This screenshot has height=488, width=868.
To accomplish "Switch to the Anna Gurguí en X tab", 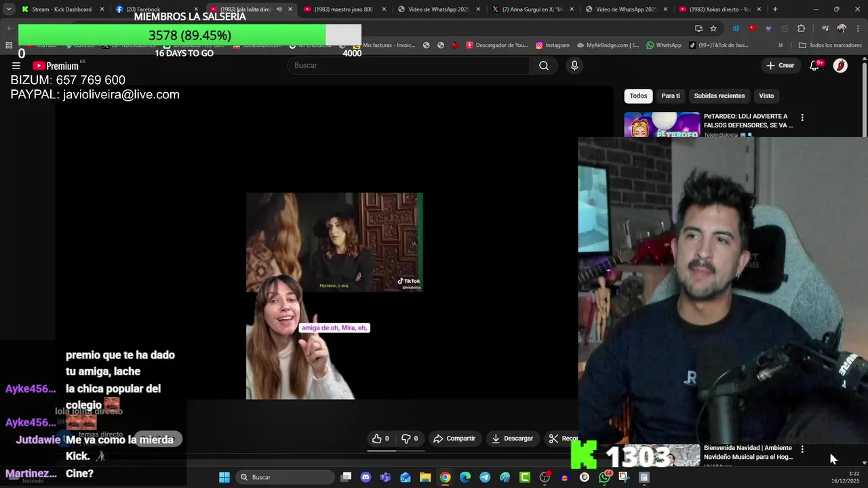I will point(532,9).
